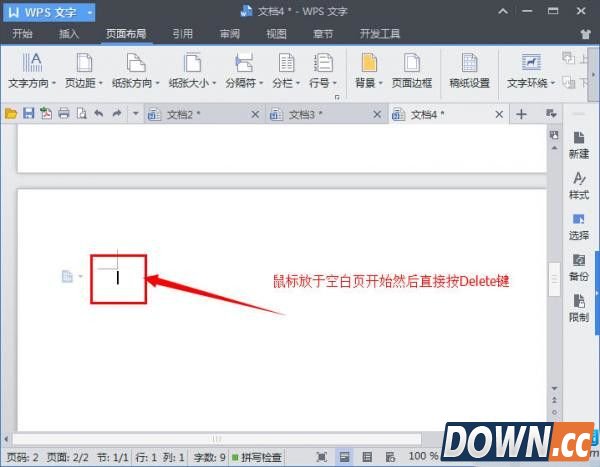Image resolution: width=600 pixels, height=467 pixels.
Task: Add a new document tab with plus button
Action: [x=521, y=114]
